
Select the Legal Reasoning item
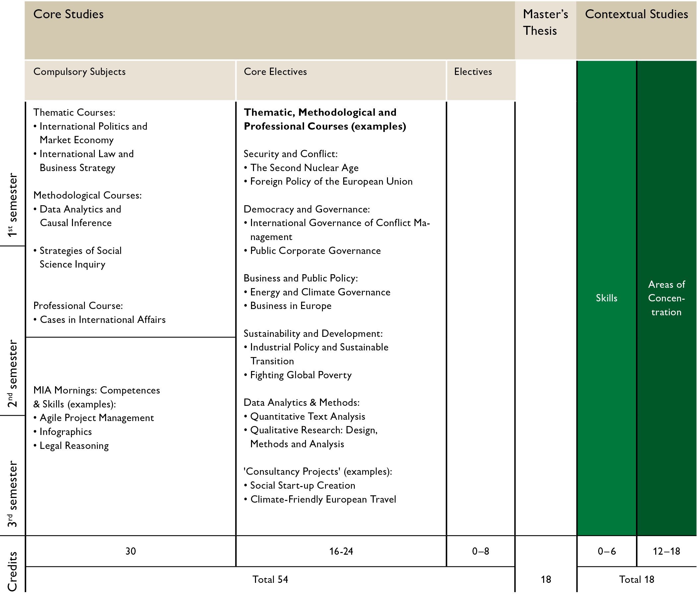(x=74, y=446)
